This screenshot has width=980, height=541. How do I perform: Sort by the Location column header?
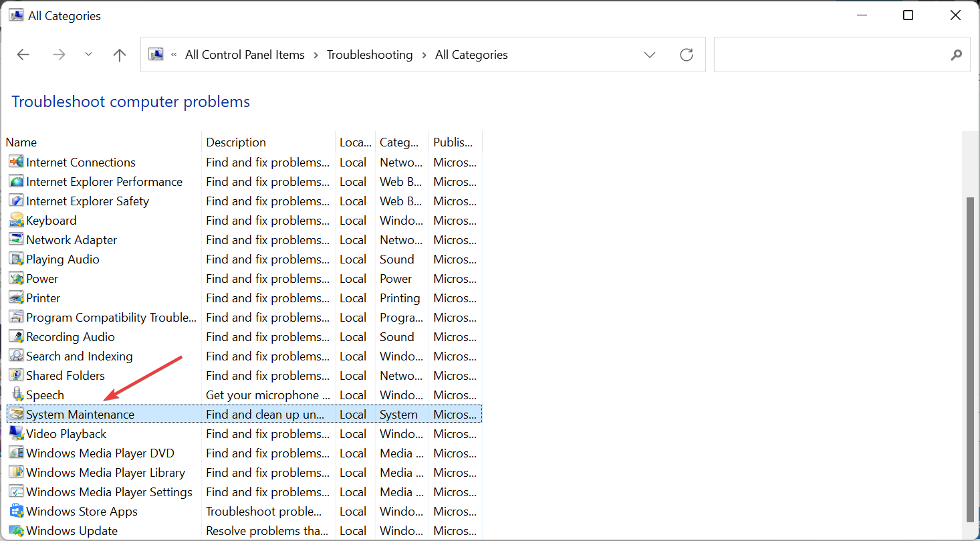tap(355, 142)
